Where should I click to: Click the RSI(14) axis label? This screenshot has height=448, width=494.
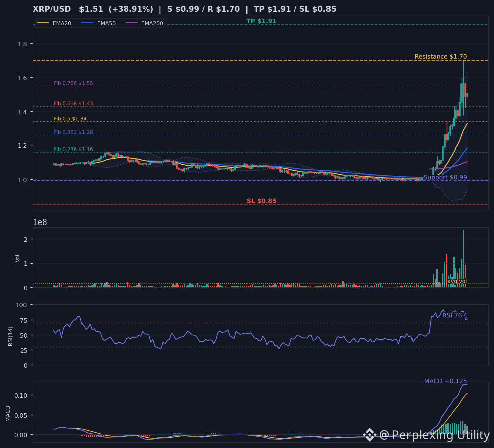[x=10, y=335]
